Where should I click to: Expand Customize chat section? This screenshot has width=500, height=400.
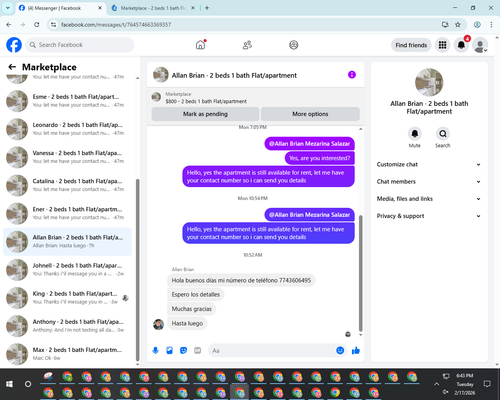429,164
